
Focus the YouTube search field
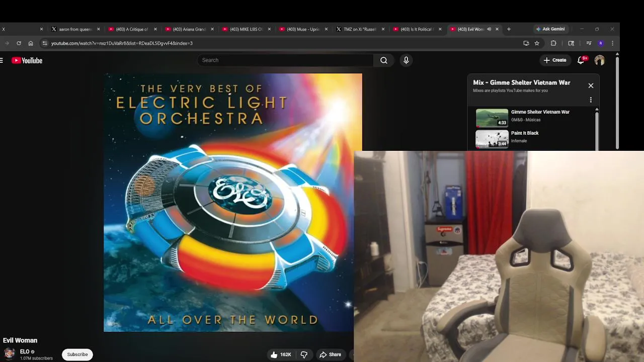click(x=285, y=60)
